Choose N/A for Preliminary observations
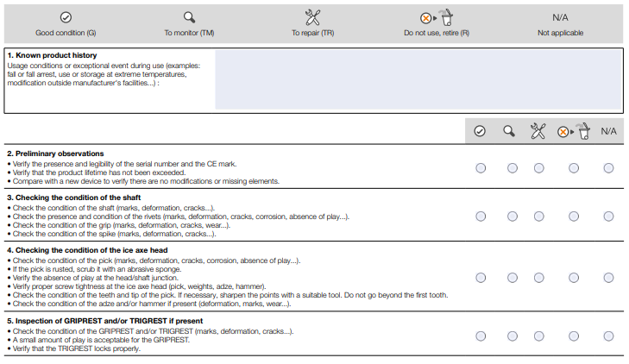This screenshot has width=629, height=364. (609, 168)
